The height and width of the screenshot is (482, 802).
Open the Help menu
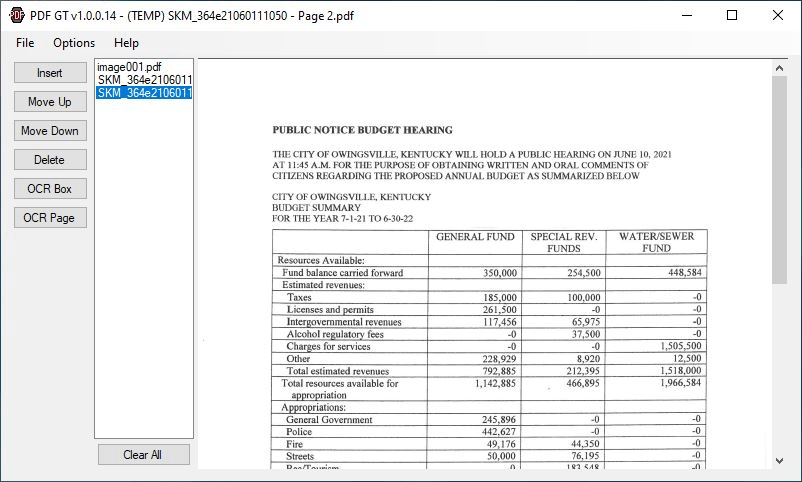pos(126,43)
